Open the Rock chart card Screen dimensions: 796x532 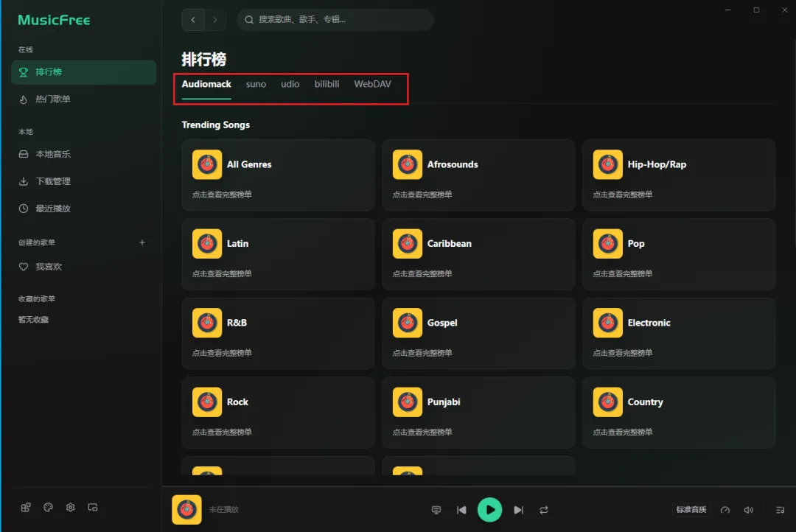click(278, 413)
